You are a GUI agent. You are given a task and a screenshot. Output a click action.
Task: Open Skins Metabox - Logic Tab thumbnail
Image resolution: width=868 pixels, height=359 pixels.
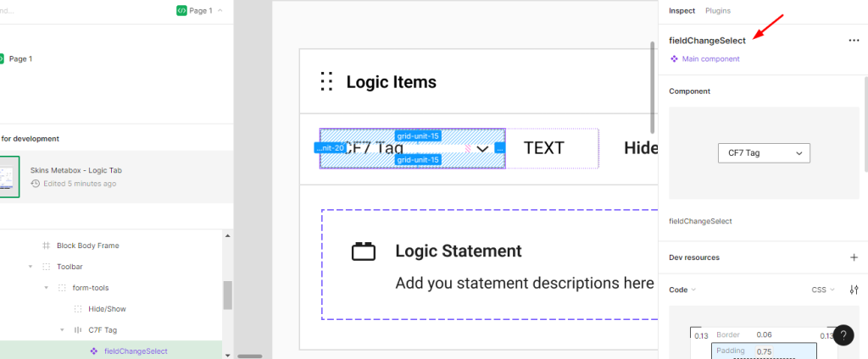[8, 177]
